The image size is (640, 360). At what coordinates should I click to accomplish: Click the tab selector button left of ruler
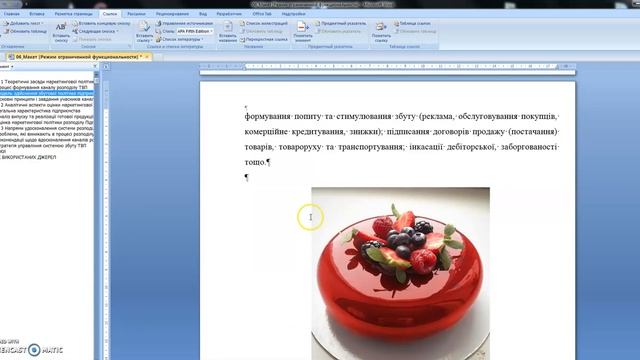point(106,67)
